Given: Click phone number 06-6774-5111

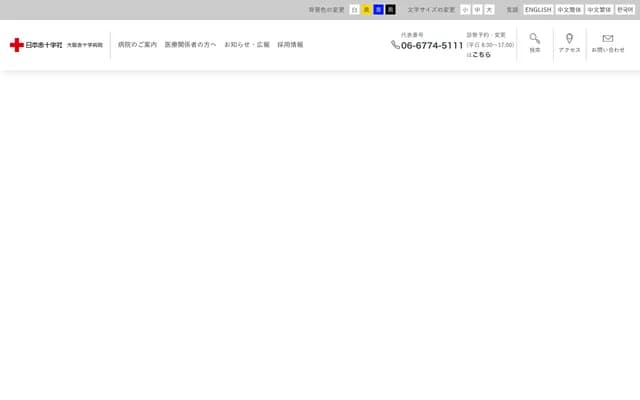Looking at the screenshot, I should pos(432,45).
